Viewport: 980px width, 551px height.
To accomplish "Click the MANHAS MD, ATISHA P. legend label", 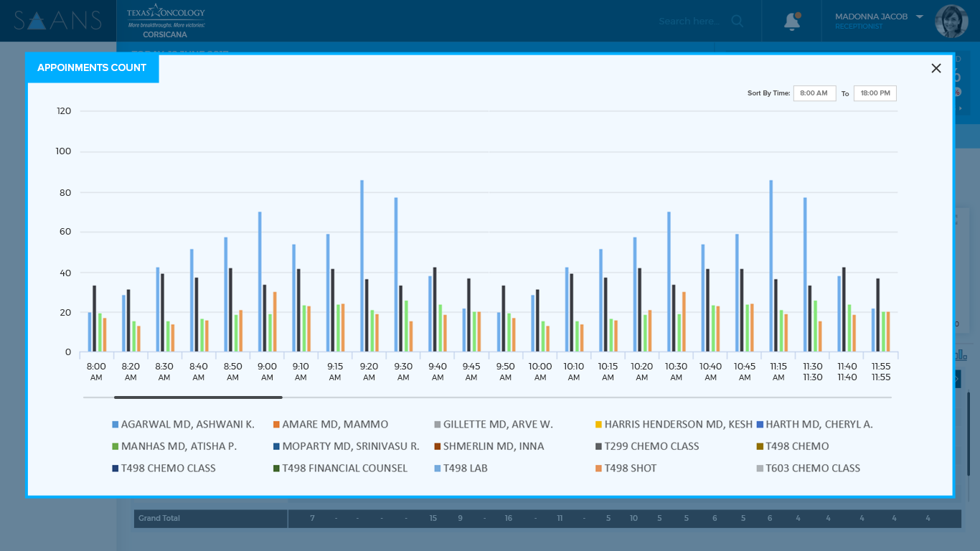I will (179, 446).
